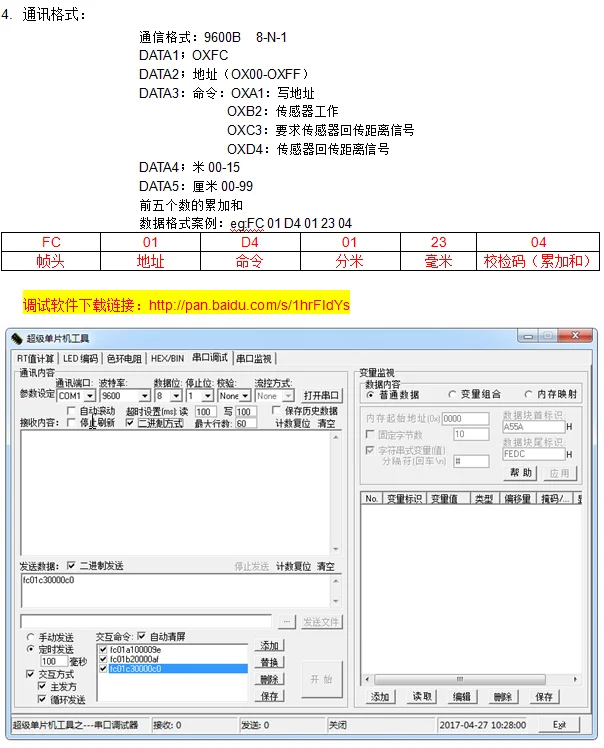The image size is (604, 748).
Task: Click the 变量值 column header
Action: (448, 499)
